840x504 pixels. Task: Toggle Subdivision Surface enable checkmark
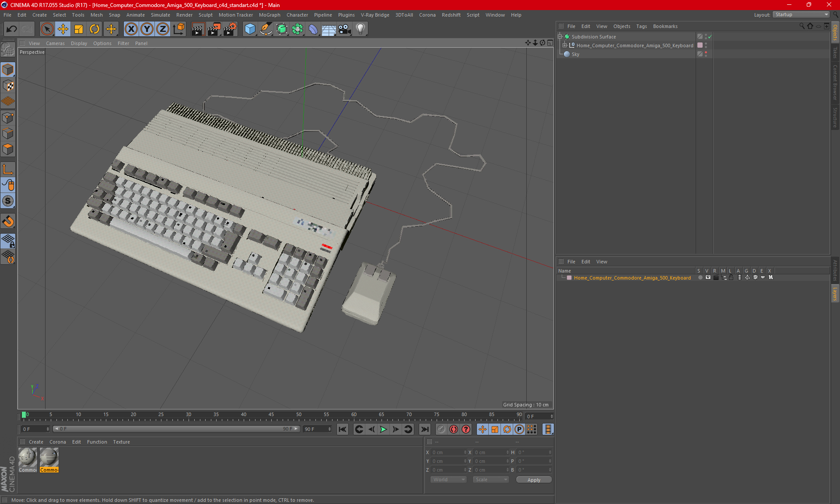click(x=710, y=37)
